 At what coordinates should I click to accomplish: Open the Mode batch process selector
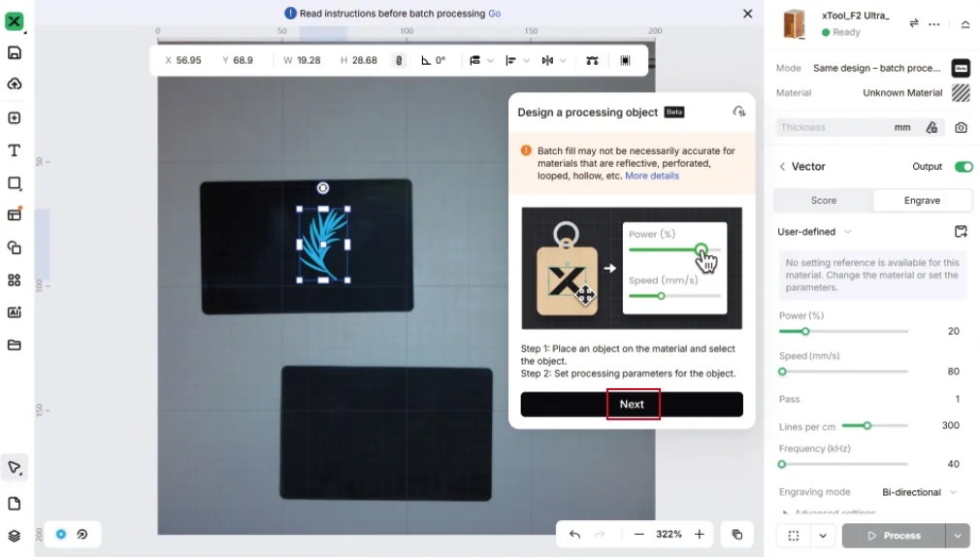pos(877,68)
